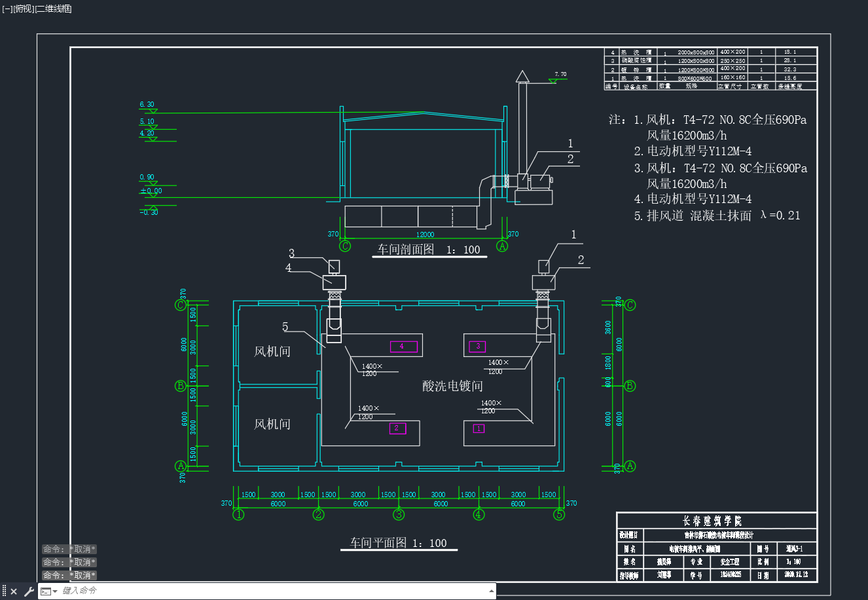Select grid bubble B on right side
This screenshot has height=600, width=868.
[630, 386]
